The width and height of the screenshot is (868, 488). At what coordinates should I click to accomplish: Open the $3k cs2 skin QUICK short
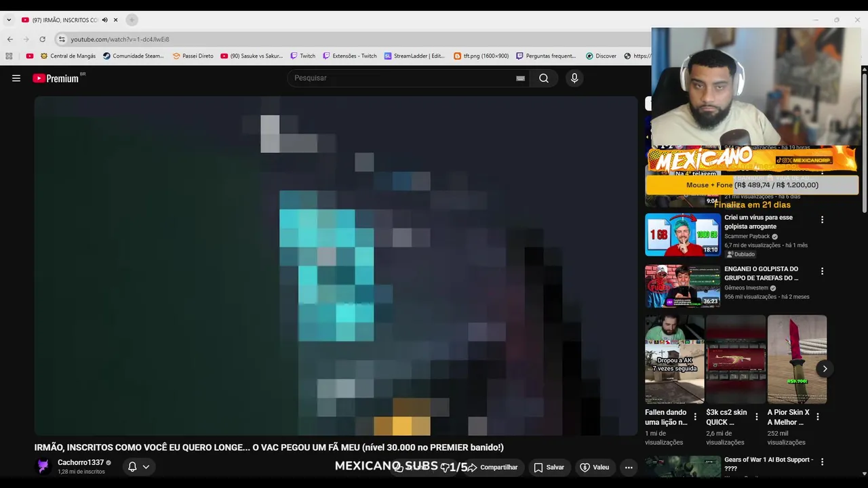pyautogui.click(x=736, y=359)
